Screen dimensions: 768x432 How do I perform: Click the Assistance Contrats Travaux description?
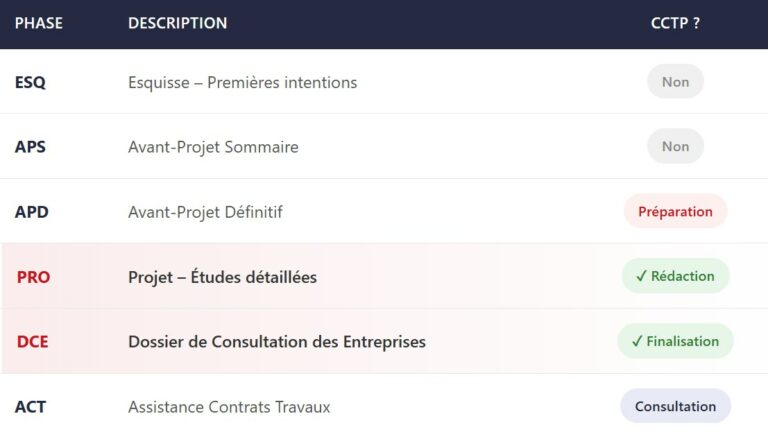pos(229,407)
